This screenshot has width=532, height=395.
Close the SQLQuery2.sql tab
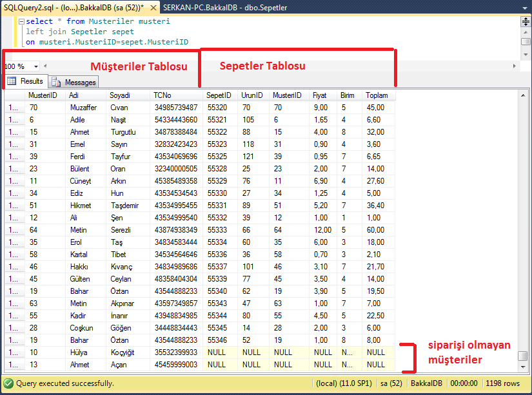coord(153,8)
